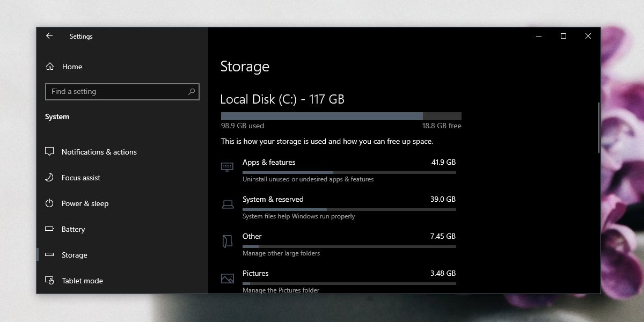Image resolution: width=644 pixels, height=322 pixels.
Task: Click the laptop icon next to System & reserved
Action: [227, 204]
